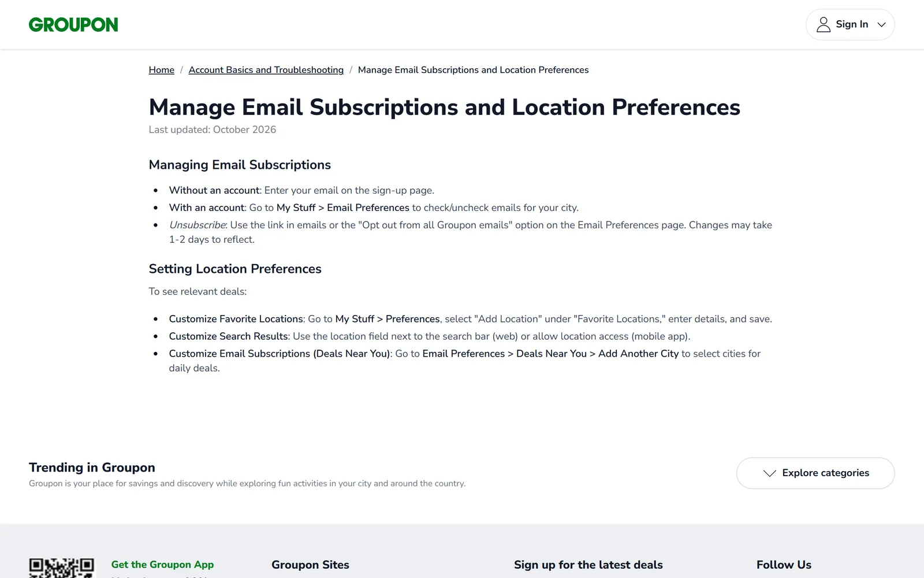
Task: Click the user profile icon
Action: click(824, 24)
